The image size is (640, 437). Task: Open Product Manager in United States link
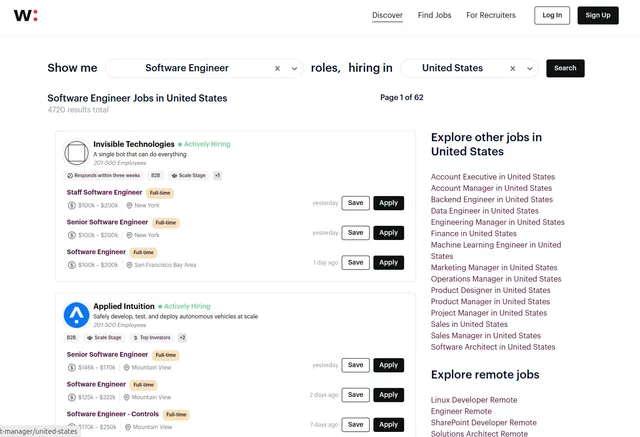click(490, 302)
